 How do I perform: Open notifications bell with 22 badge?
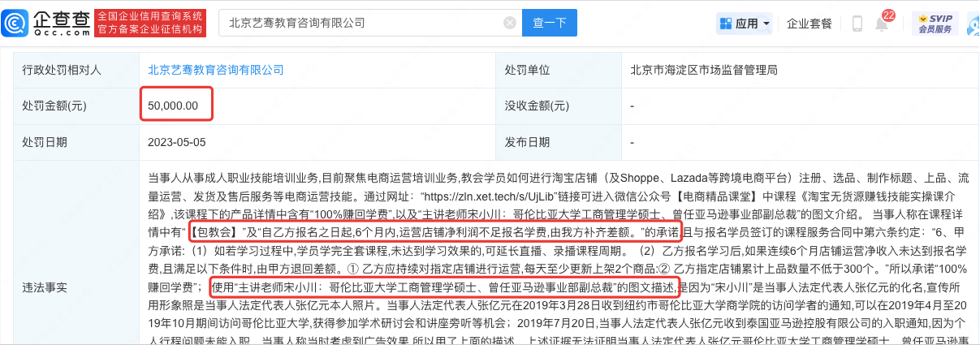tap(883, 23)
